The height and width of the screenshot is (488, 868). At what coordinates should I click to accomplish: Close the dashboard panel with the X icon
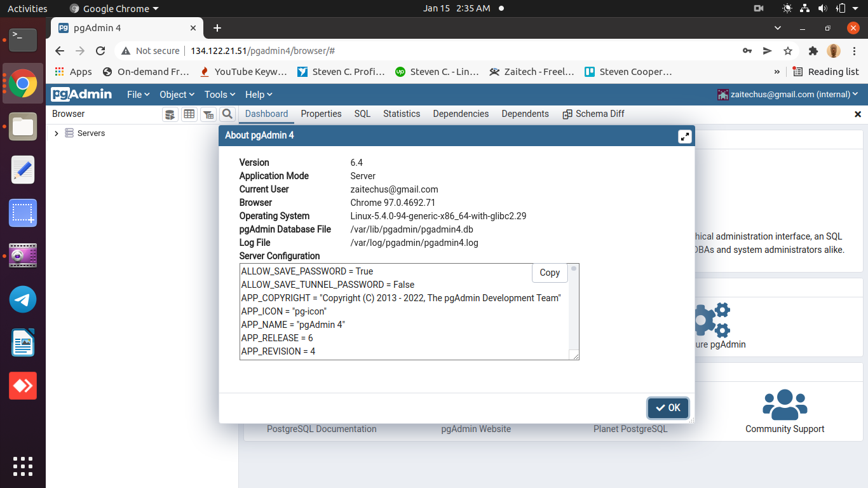pos(858,114)
